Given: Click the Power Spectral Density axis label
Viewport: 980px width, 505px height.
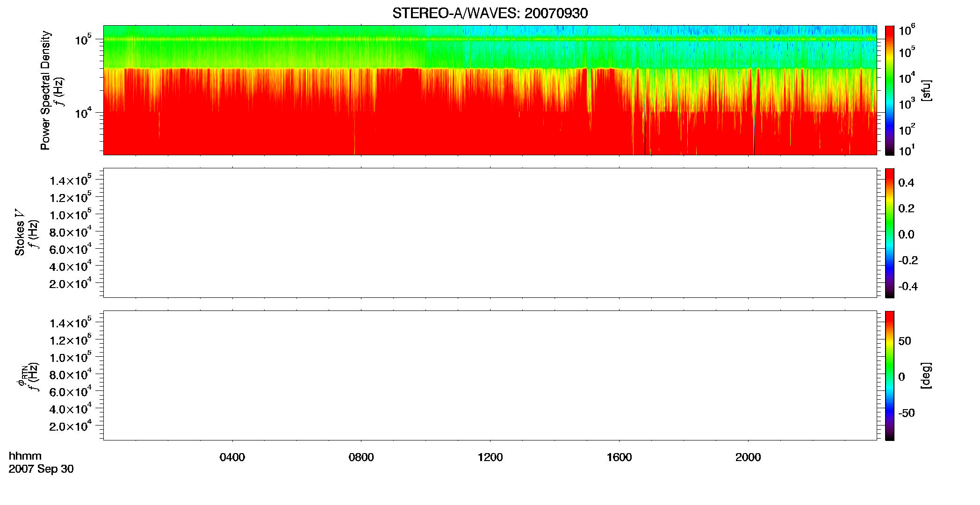Looking at the screenshot, I should [x=45, y=90].
